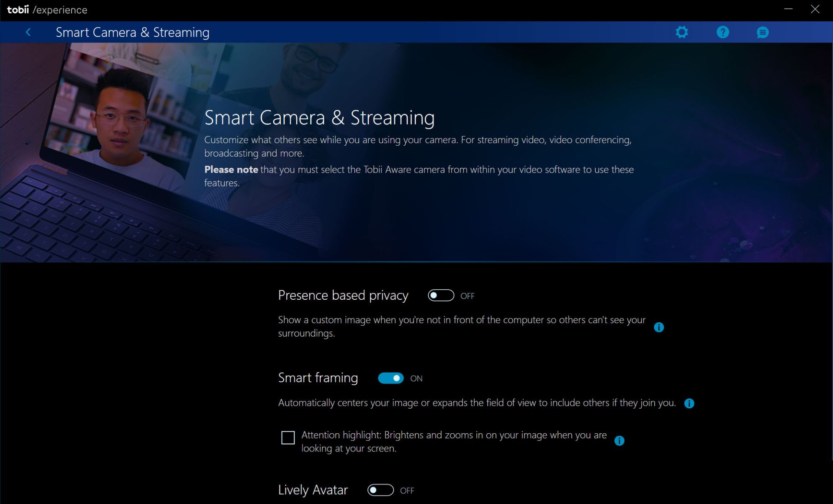The image size is (833, 504).
Task: Open settings via the gear icon
Action: (x=682, y=32)
